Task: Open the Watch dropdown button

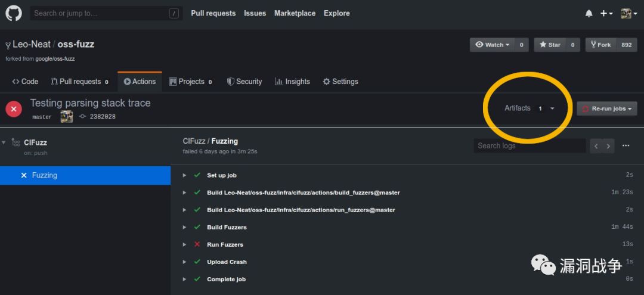Action: tap(492, 45)
